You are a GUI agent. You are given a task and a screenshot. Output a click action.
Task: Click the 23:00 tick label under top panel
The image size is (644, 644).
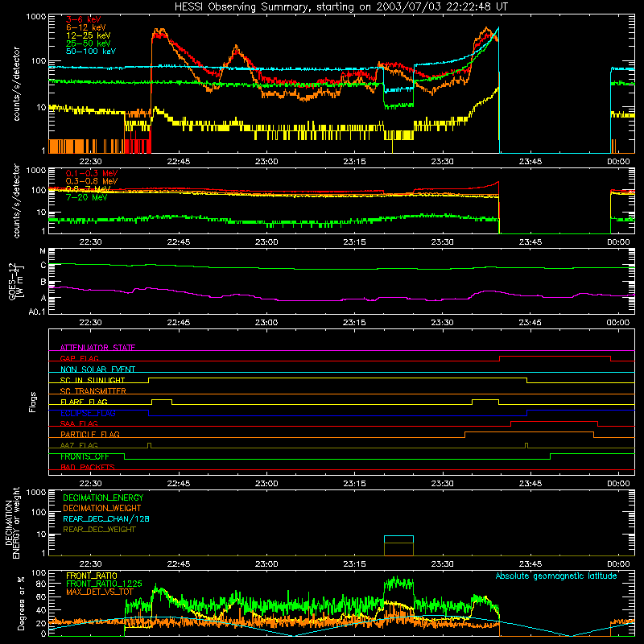(x=266, y=162)
